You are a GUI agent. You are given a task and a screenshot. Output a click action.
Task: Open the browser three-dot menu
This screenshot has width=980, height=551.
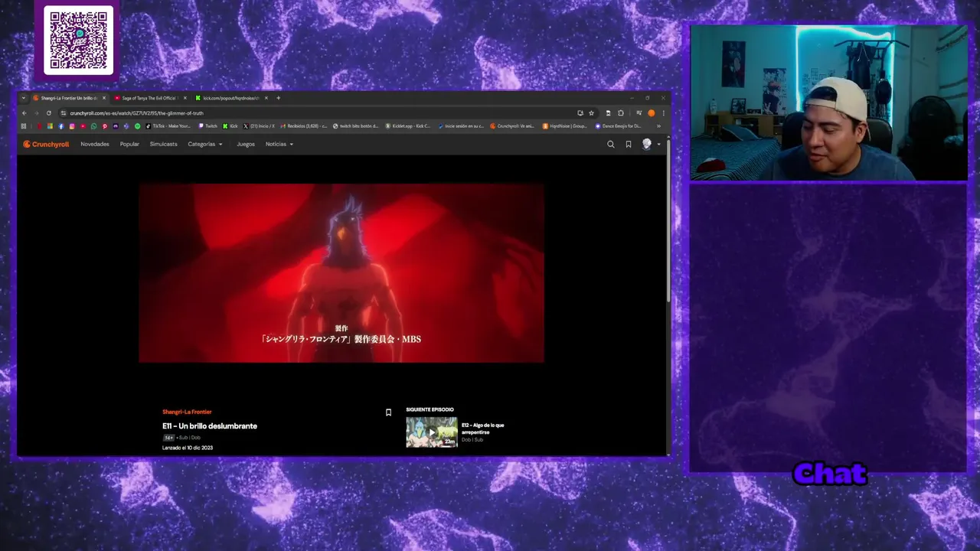pyautogui.click(x=663, y=113)
